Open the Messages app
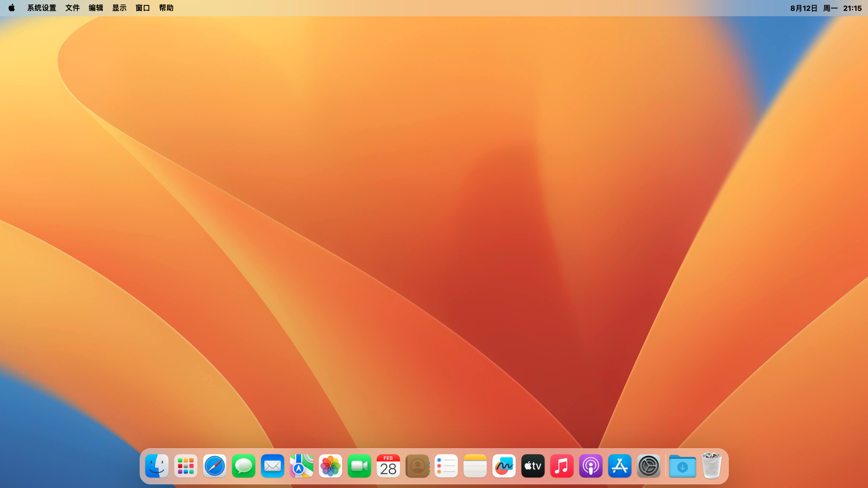868x488 pixels. pyautogui.click(x=244, y=466)
